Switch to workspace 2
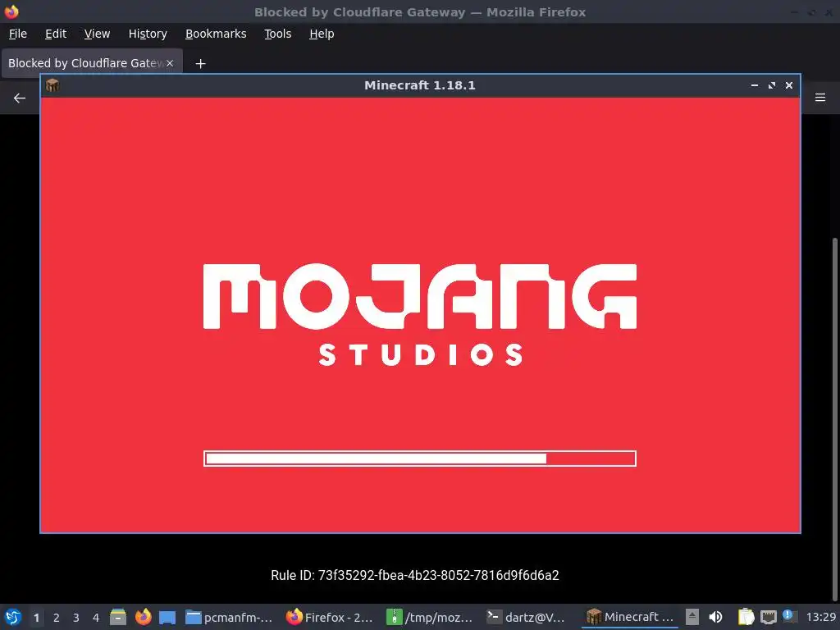 pyautogui.click(x=57, y=618)
